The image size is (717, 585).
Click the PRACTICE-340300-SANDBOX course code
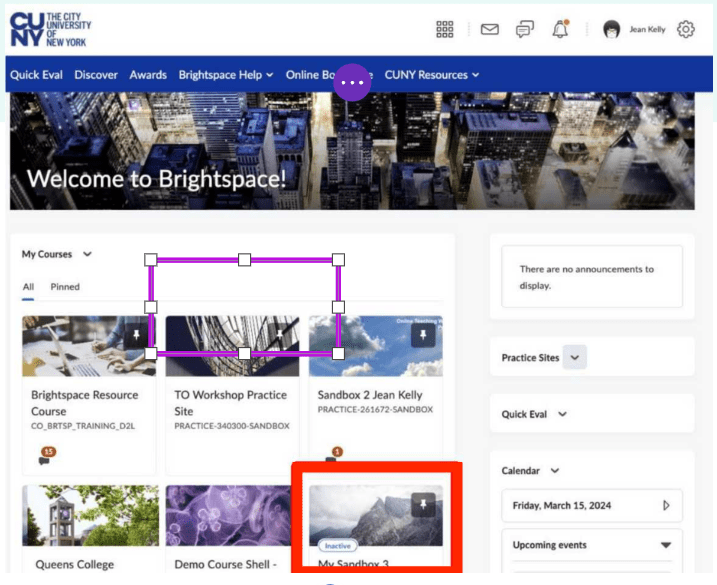pyautogui.click(x=232, y=426)
